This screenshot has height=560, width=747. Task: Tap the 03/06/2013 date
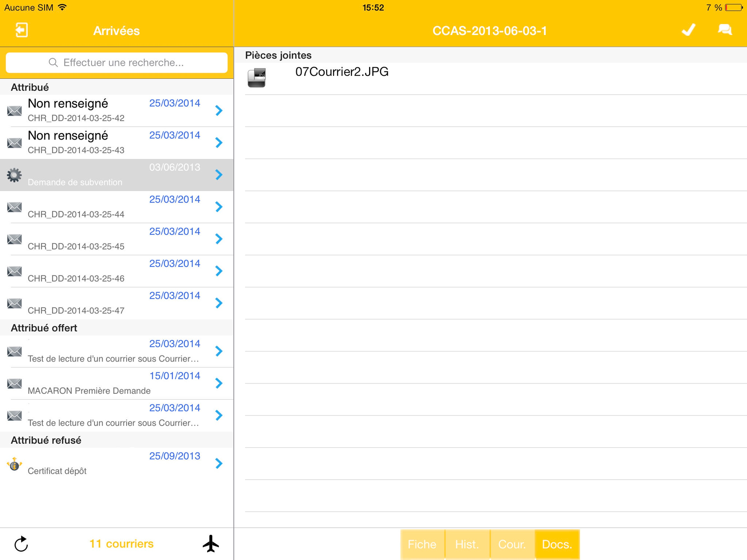(175, 167)
